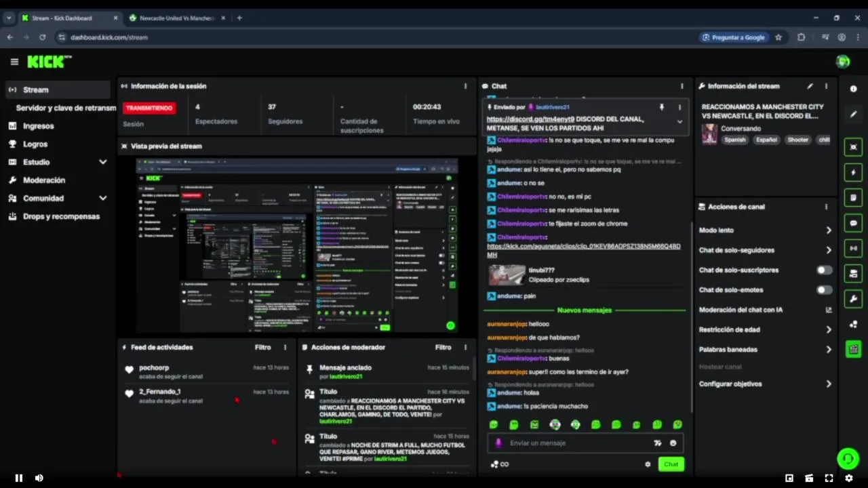Viewport: 868px width, 488px height.
Task: Select the green lightning bolt icon in right sidebar
Action: (854, 172)
